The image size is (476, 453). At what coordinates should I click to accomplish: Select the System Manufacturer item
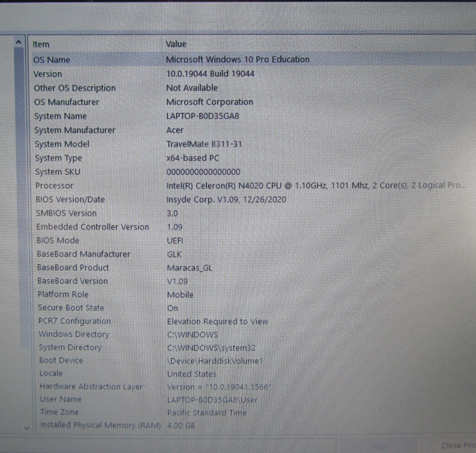coord(75,130)
